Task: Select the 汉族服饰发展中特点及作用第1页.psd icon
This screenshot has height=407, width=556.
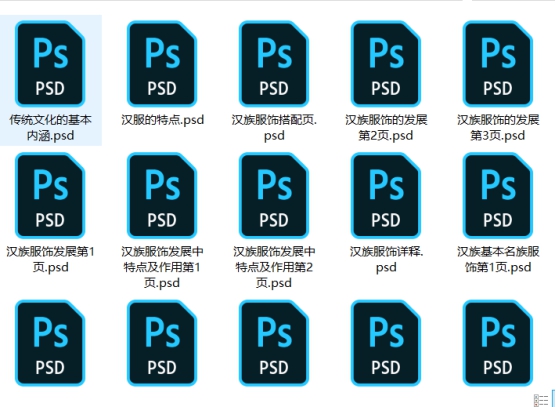Action: pos(162,195)
